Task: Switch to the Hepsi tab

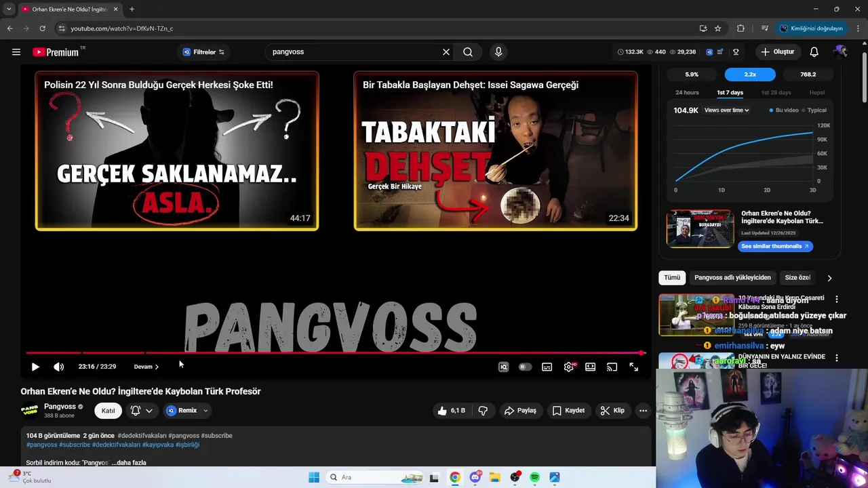Action: (817, 93)
